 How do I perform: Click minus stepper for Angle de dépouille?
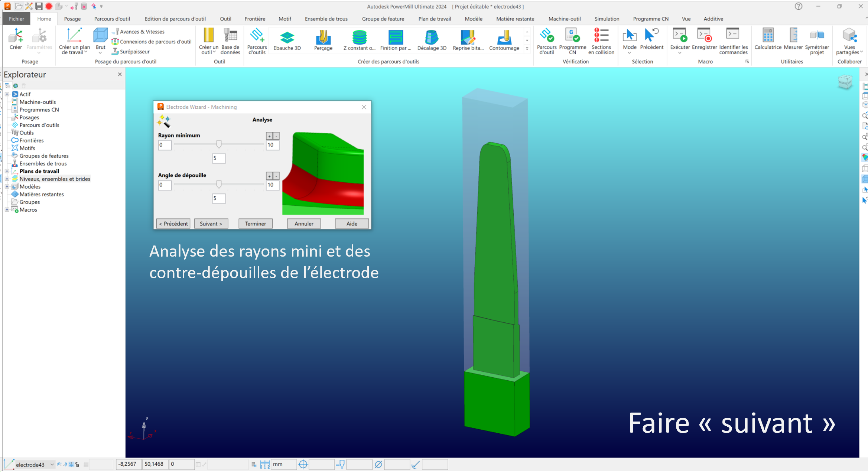coord(276,176)
